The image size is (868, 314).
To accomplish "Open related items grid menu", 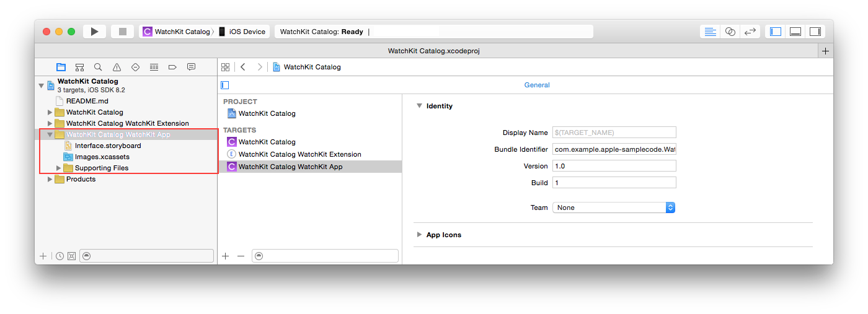I will tap(226, 67).
